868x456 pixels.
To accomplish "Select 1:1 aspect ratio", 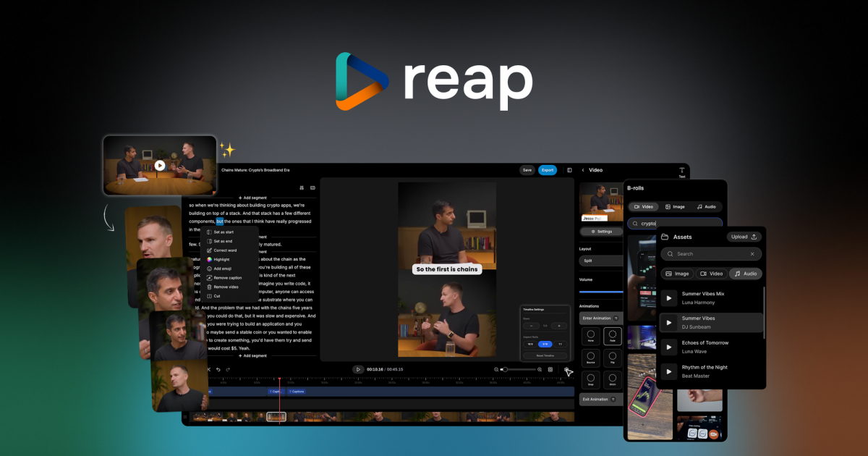I will point(560,344).
